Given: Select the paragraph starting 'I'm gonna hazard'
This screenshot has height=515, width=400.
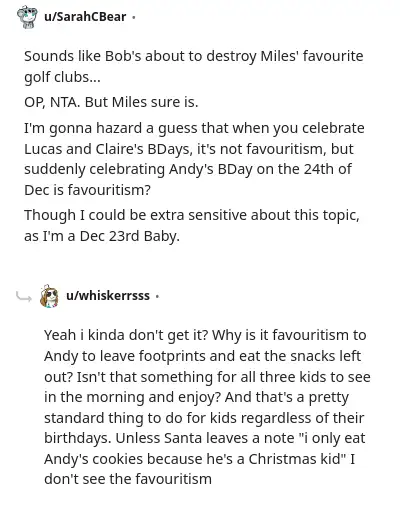Looking at the screenshot, I should click(194, 159).
